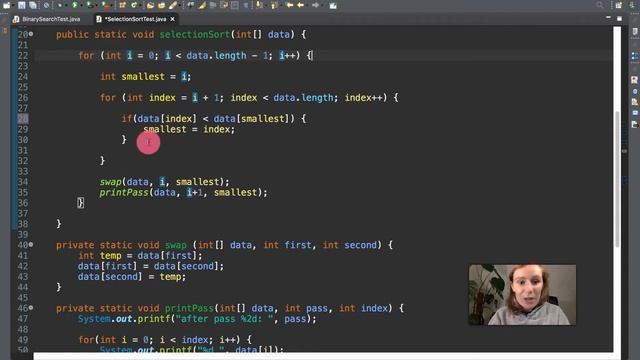Screen dimensions: 640x360
Task: Click the magnifier Quick Access search icon
Action: click(x=600, y=5)
